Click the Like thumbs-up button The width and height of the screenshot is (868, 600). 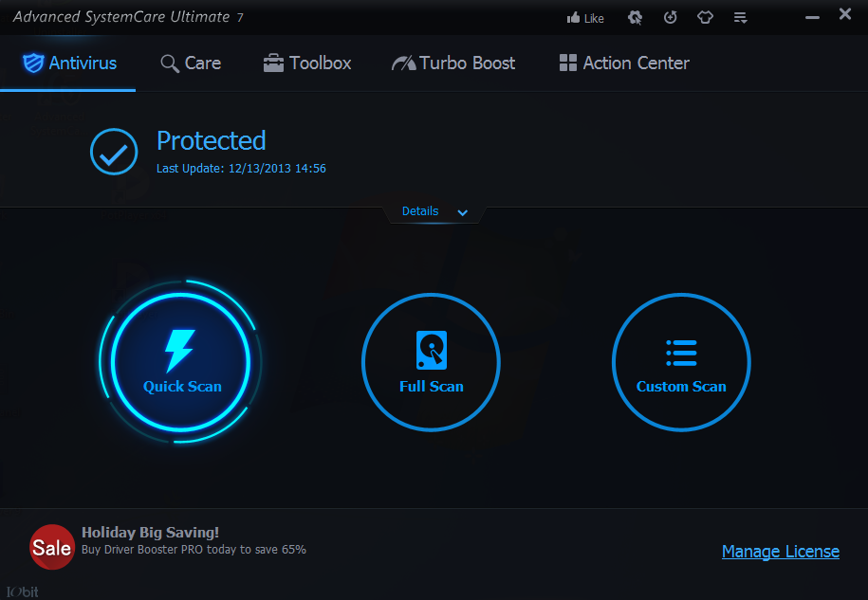(x=585, y=18)
